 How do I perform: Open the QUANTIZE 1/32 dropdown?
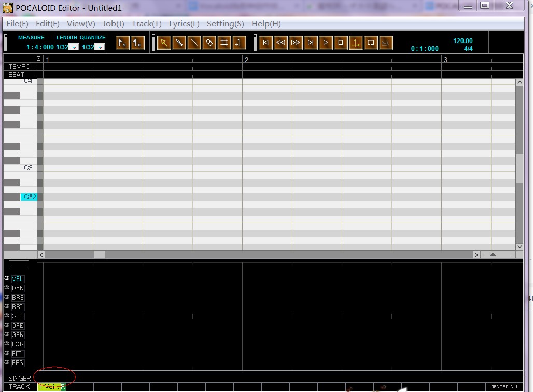pyautogui.click(x=100, y=47)
